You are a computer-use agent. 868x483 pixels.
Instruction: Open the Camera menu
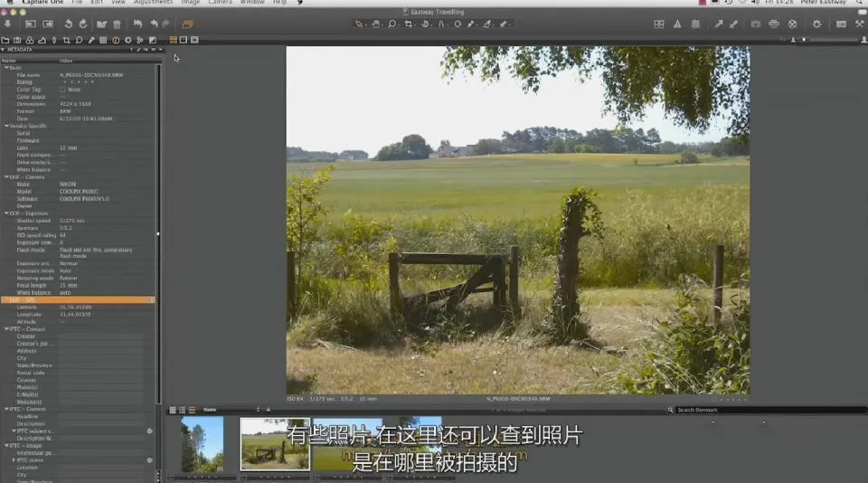coord(220,3)
